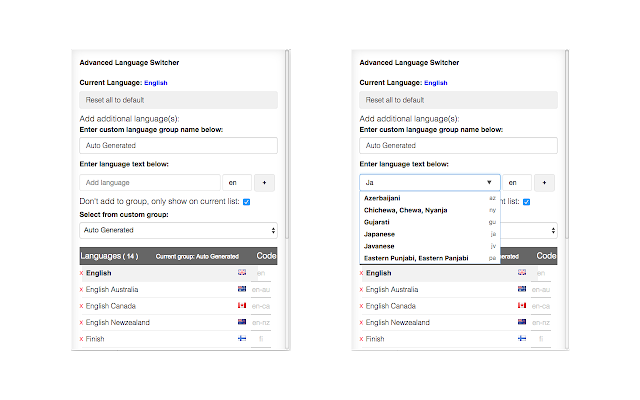The width and height of the screenshot is (640, 400).
Task: Remove English via red x in right panel
Action: tap(361, 273)
